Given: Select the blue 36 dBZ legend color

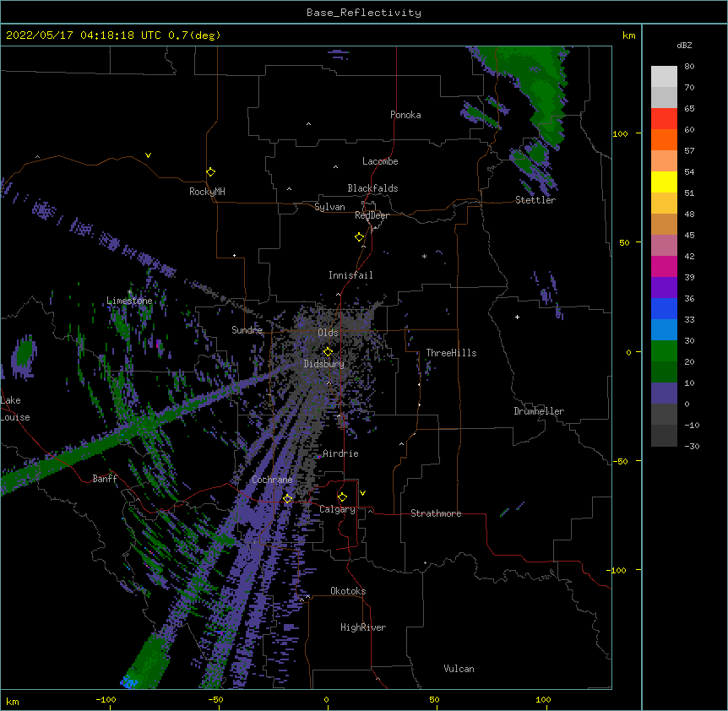Looking at the screenshot, I should (664, 308).
